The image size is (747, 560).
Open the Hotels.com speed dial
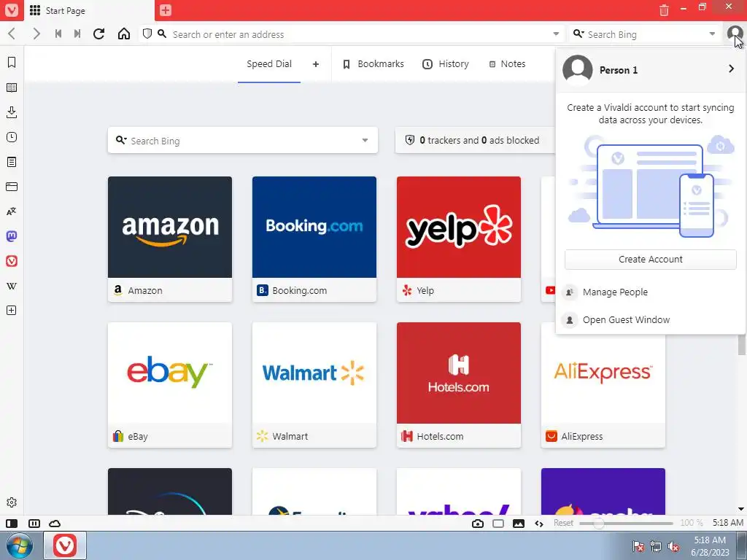(x=459, y=385)
